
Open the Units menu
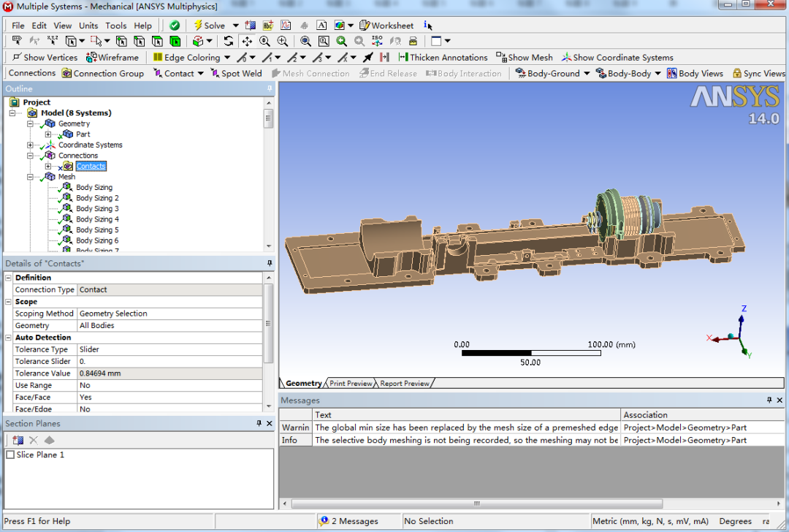88,25
